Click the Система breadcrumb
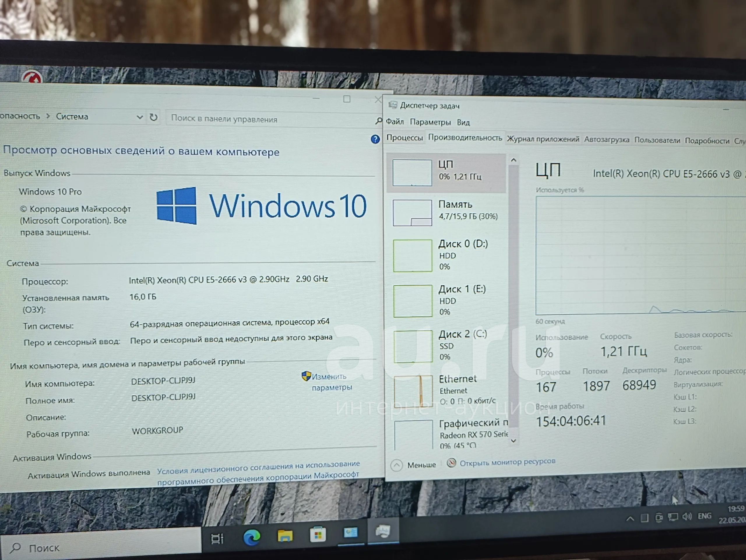This screenshot has width=746, height=560. (72, 116)
